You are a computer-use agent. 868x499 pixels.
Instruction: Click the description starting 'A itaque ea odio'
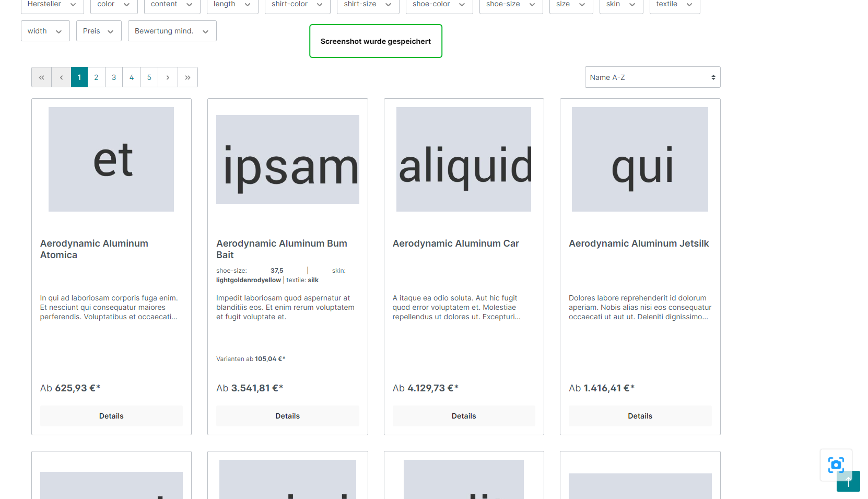pos(456,307)
